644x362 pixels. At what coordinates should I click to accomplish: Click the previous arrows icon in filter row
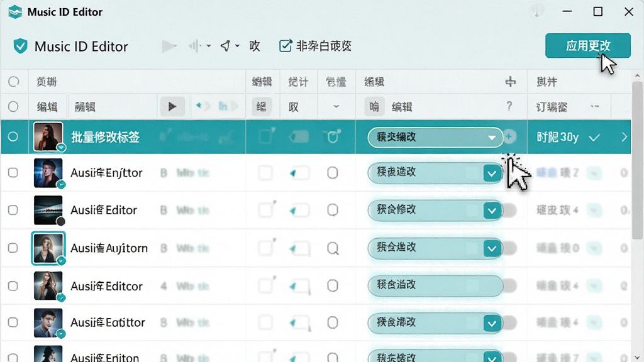point(203,106)
